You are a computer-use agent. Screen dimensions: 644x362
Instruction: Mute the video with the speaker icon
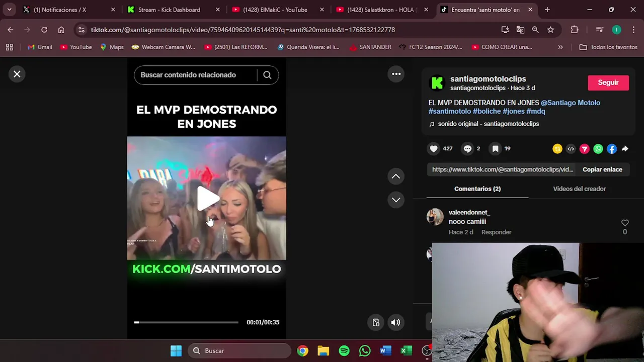click(396, 322)
